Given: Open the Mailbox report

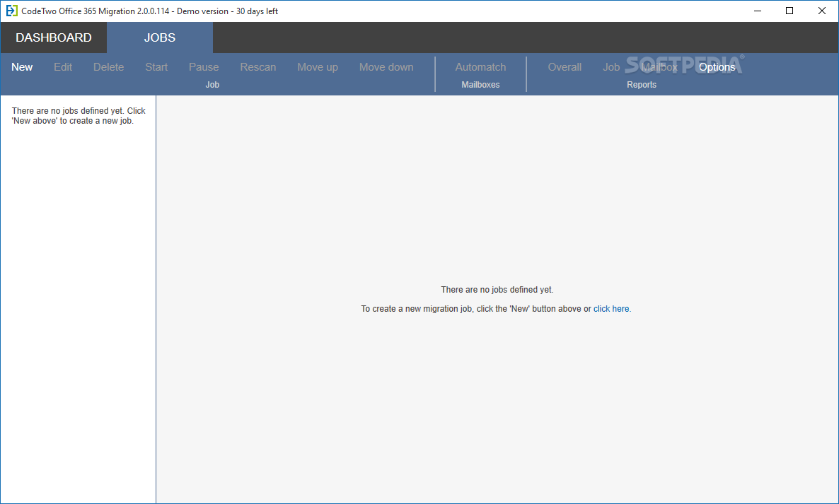Looking at the screenshot, I should 659,67.
